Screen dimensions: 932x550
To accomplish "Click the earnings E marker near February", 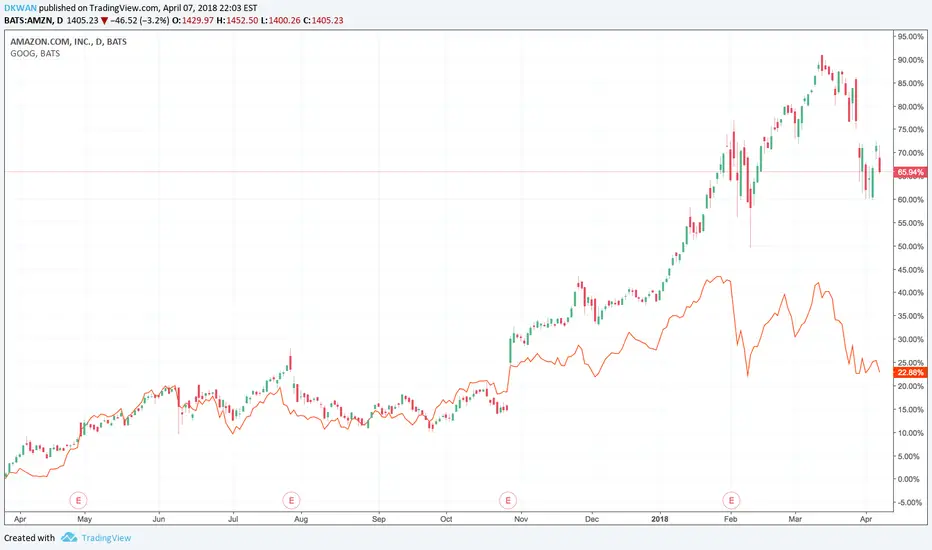I will coord(731,501).
